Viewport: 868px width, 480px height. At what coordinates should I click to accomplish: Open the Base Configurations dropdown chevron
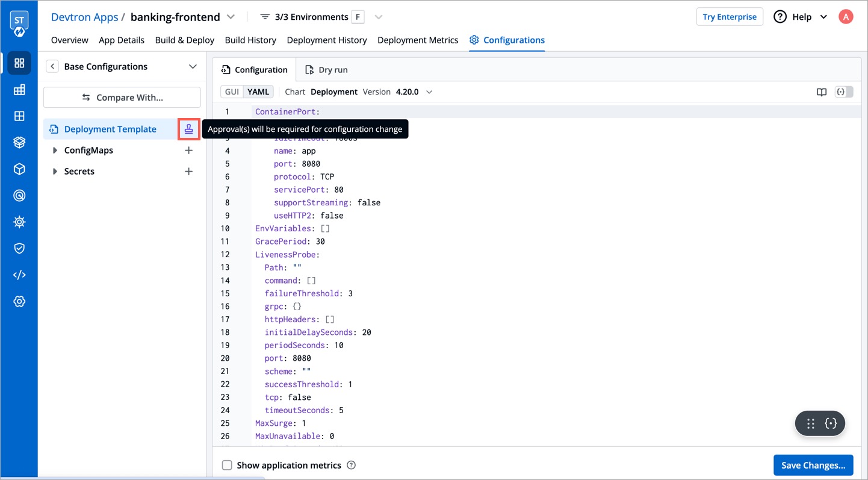[x=193, y=67]
